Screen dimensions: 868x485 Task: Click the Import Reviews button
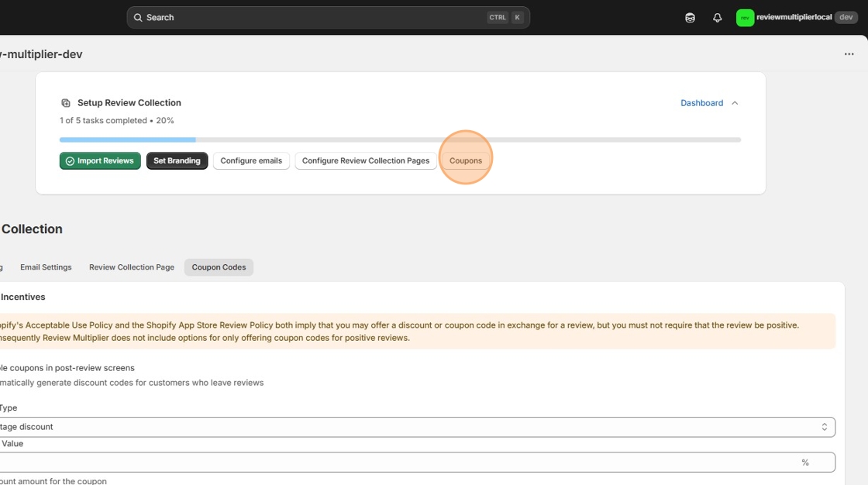click(100, 160)
